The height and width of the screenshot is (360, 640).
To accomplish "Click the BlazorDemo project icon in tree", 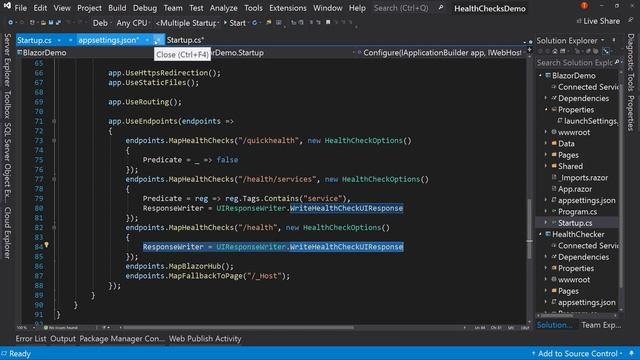I will [x=548, y=76].
